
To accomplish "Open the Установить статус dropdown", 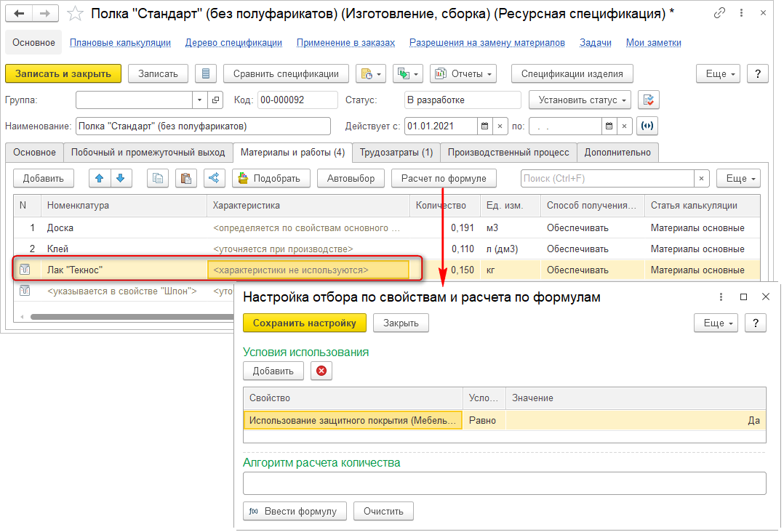I will tap(580, 100).
